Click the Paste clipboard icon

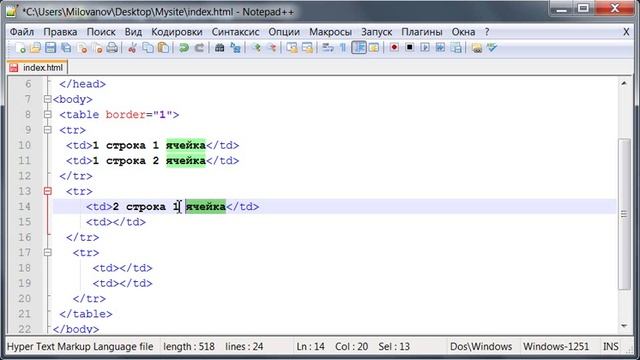coord(163,48)
